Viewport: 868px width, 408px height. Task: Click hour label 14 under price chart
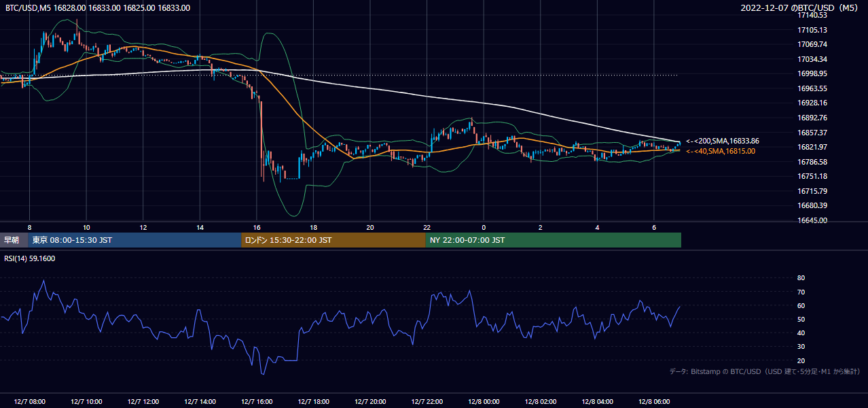200,227
